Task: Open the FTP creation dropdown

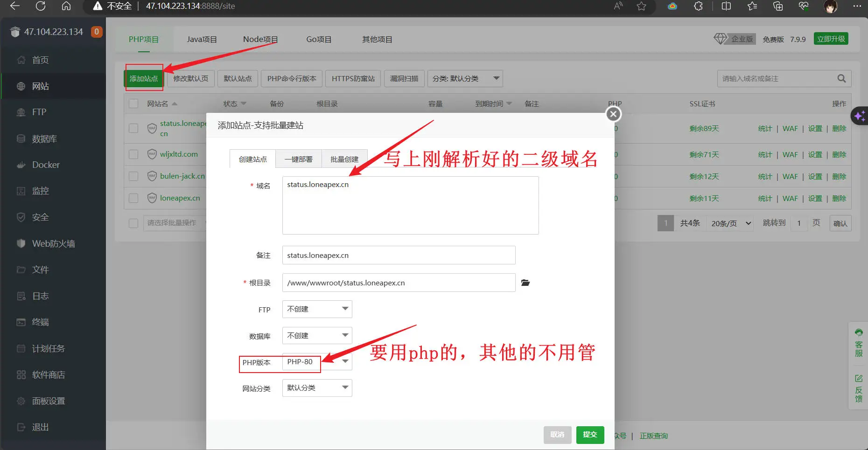Action: click(317, 309)
